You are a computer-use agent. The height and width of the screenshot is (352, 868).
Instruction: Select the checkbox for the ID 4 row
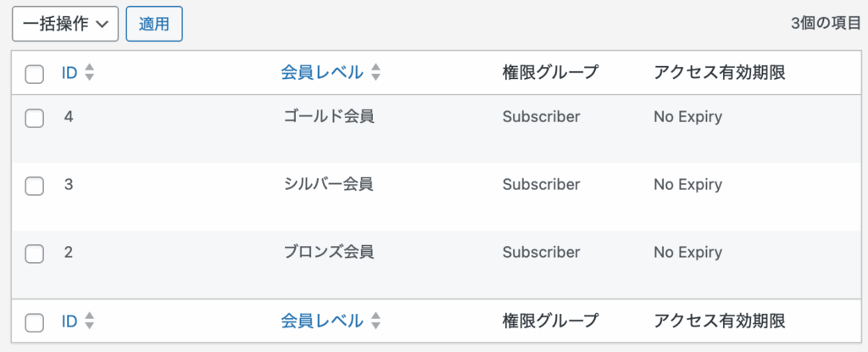(x=34, y=118)
